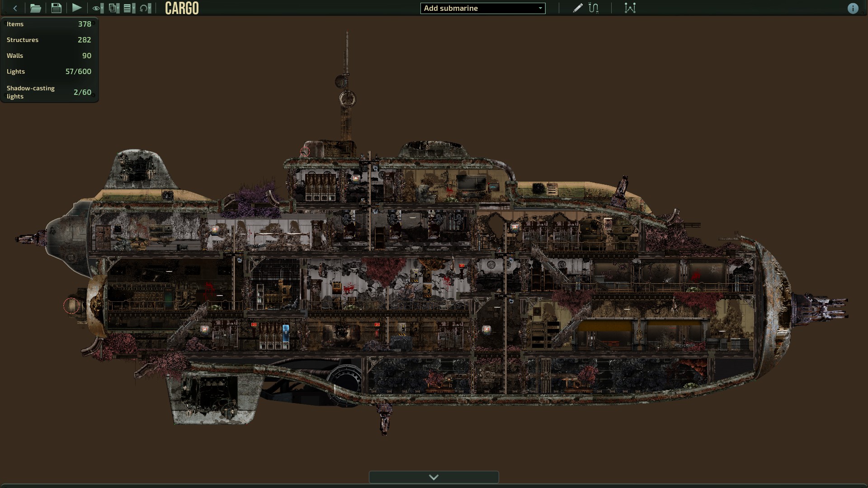
Task: Open the info help icon
Action: [853, 8]
